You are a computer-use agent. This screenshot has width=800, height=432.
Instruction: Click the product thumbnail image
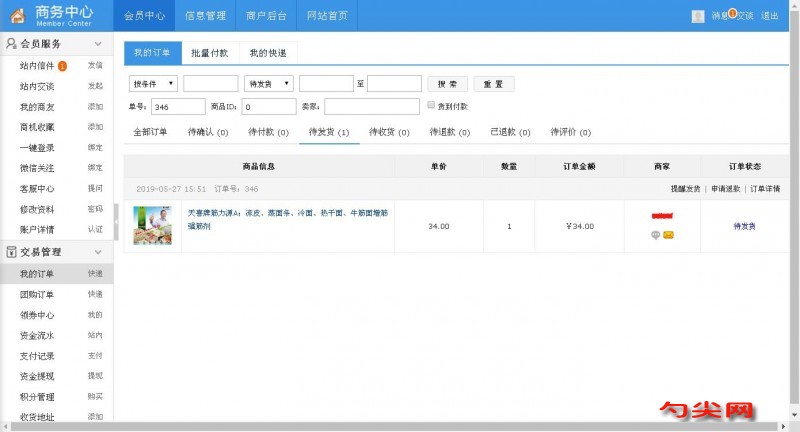coord(152,225)
